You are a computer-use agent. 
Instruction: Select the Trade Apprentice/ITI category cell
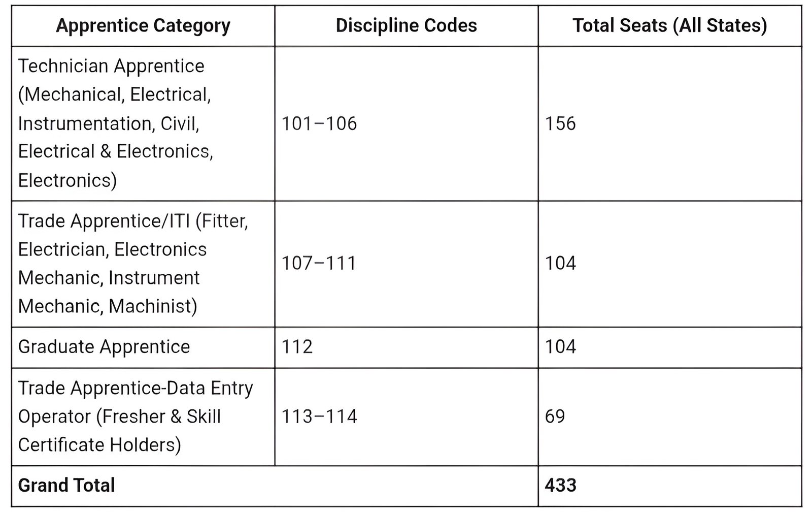point(143,264)
